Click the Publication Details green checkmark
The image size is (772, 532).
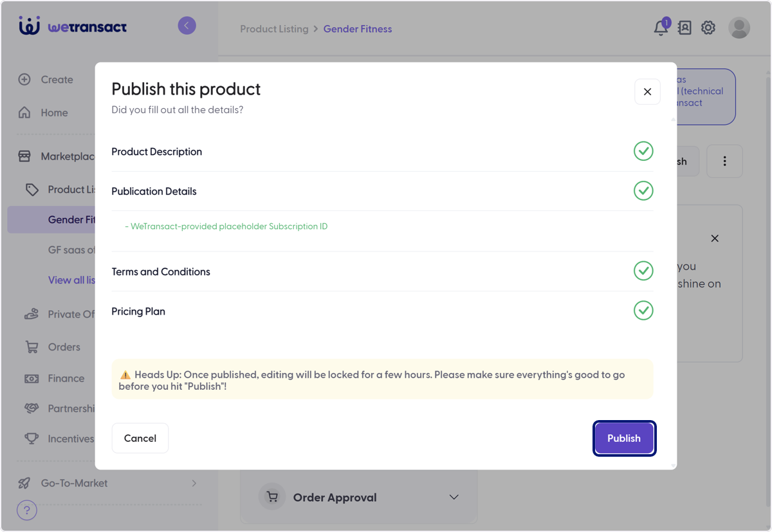coord(643,190)
